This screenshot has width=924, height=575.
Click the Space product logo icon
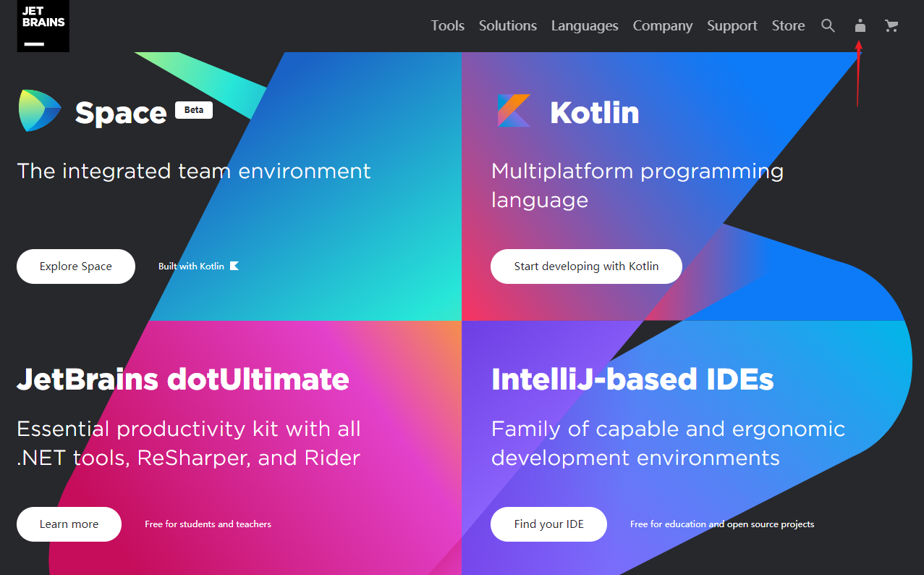(x=41, y=111)
